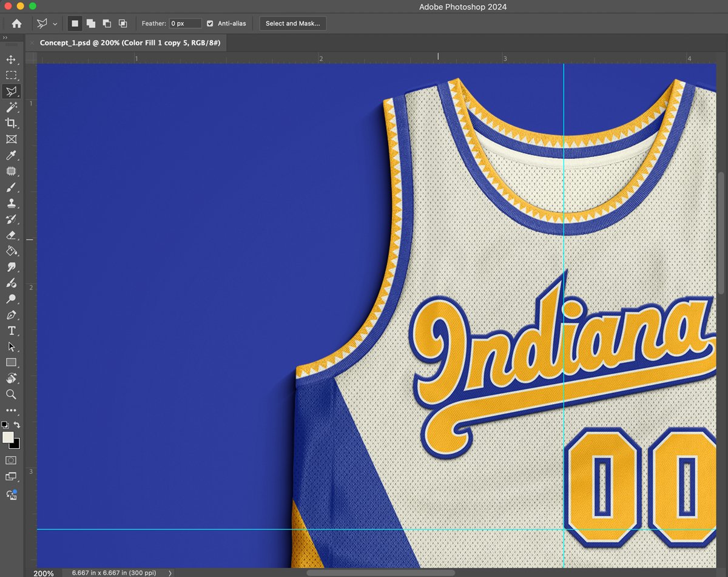Choose the Horizontal Type tool
728x577 pixels.
11,331
